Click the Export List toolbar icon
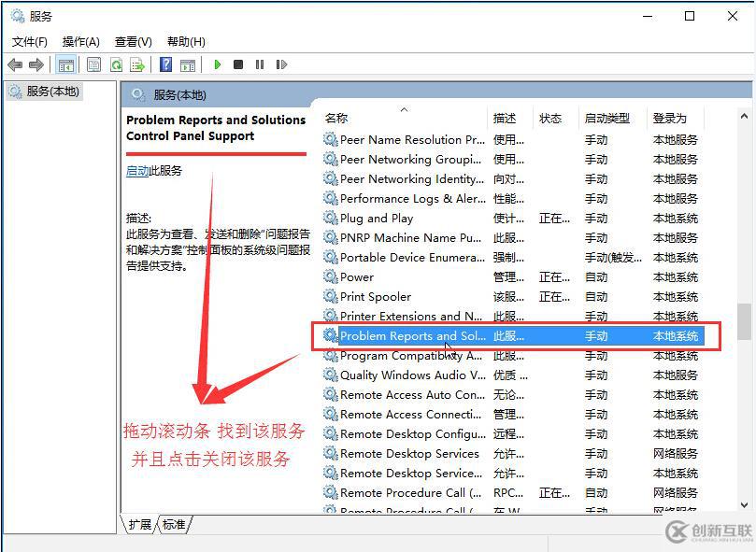The width and height of the screenshot is (756, 552). 137,64
